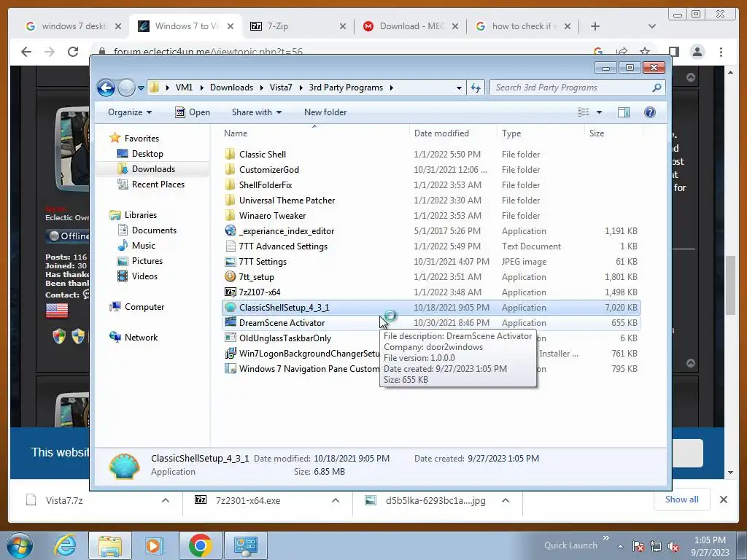Open the Windows Start orb
The height and width of the screenshot is (560, 747).
[20, 545]
